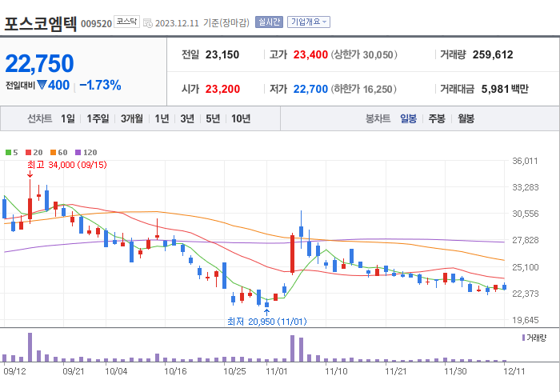This screenshot has width=560, height=392.
Task: Click the 코스닥 market badge
Action: tap(126, 22)
